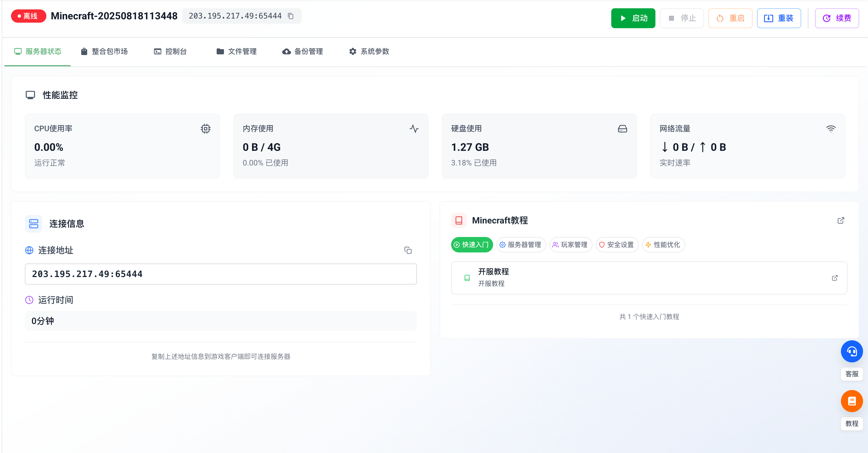Screen dimensions: 868x453
Task: Click the hard disk drive icon
Action: (x=622, y=129)
